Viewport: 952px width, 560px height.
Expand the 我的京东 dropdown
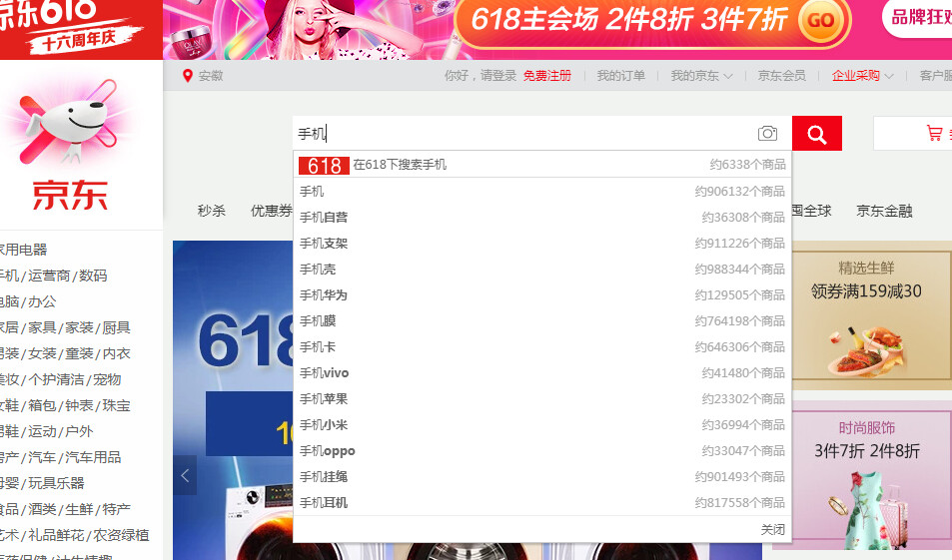[701, 76]
